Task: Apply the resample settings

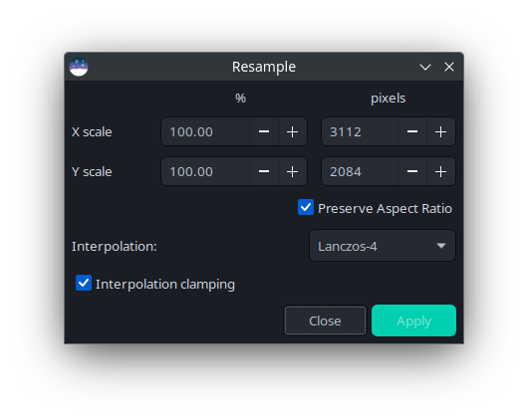Action: (413, 320)
